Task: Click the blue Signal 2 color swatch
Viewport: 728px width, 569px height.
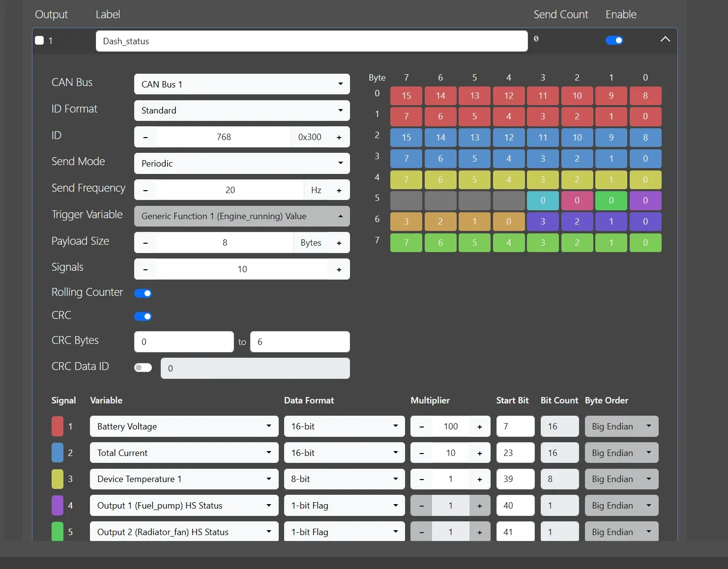Action: 58,453
